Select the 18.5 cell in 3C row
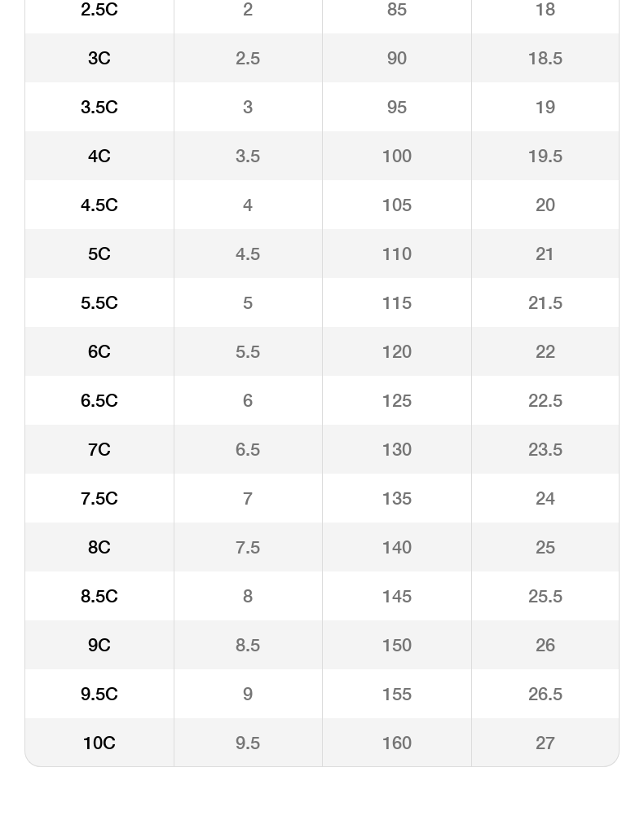Image resolution: width=644 pixels, height=816 pixels. (x=545, y=59)
